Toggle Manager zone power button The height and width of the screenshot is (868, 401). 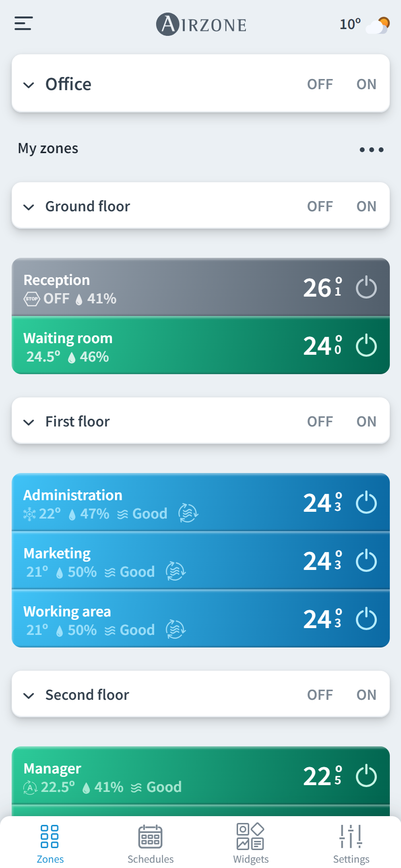[x=366, y=776]
